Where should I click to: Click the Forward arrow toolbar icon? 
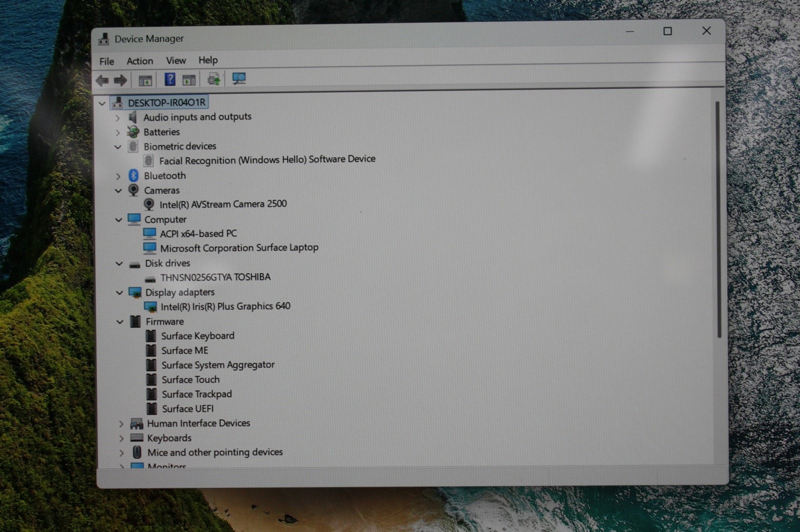click(x=121, y=80)
